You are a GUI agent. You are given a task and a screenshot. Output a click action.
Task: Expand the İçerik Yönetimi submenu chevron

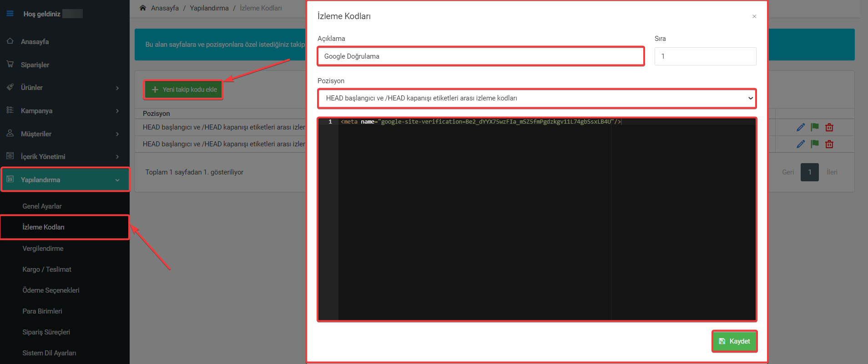117,157
